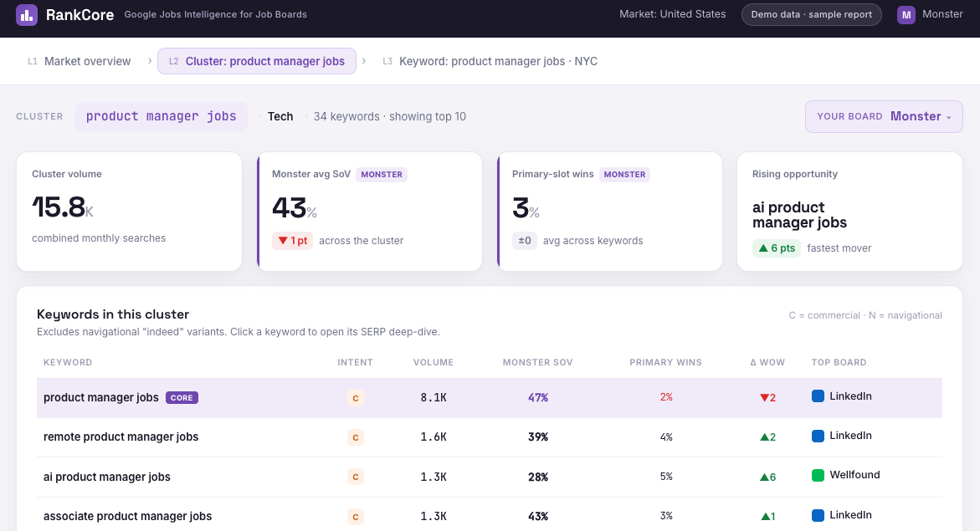
Task: Open the Your Board Monster dropdown
Action: [884, 116]
